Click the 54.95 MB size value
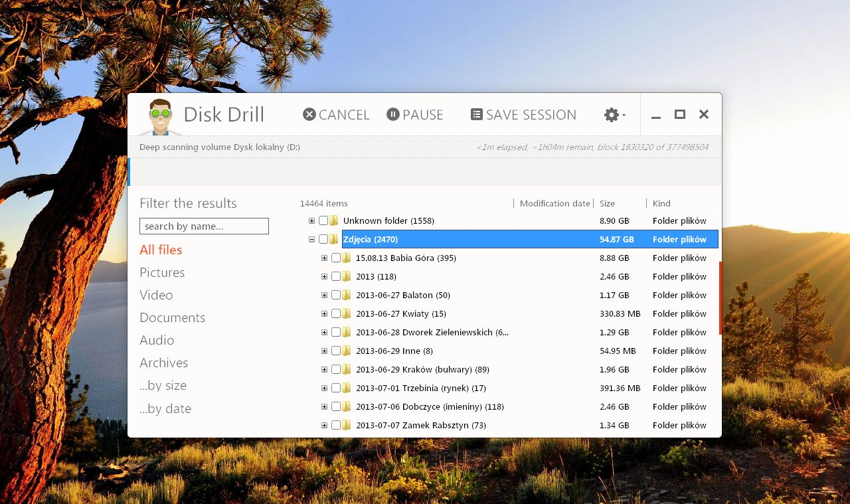This screenshot has width=850, height=504. point(618,351)
